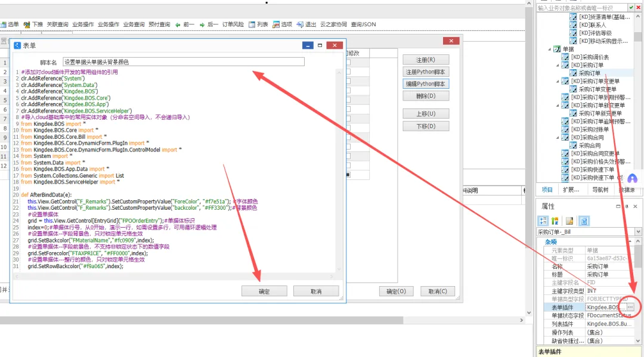Click the 编辑Python脚本 button
Viewport: 644px width, 357px height.
(426, 83)
